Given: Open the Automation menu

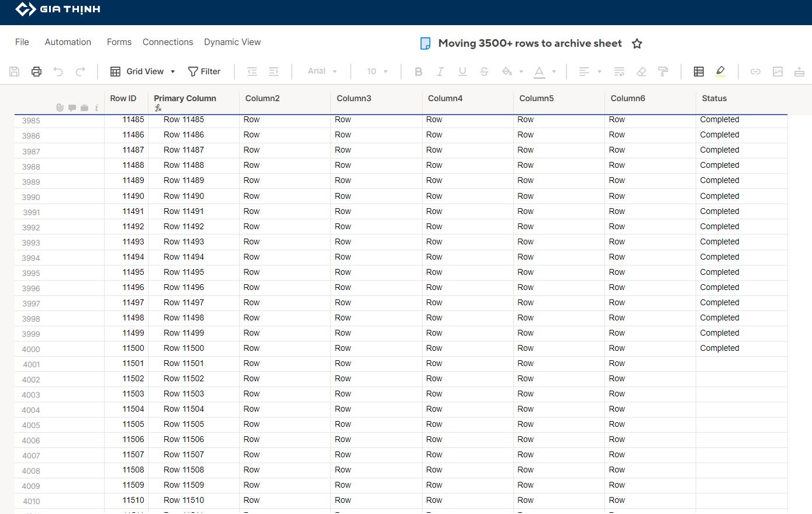Looking at the screenshot, I should click(x=68, y=42).
